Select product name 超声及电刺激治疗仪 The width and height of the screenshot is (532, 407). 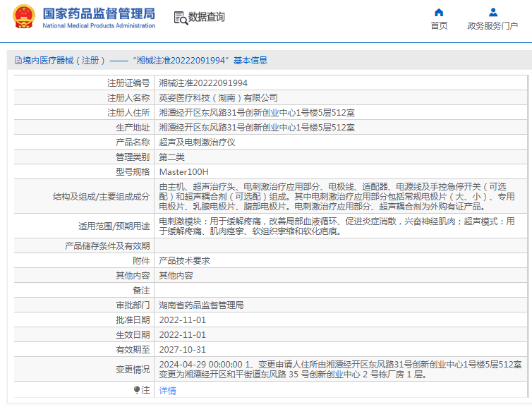click(x=197, y=142)
